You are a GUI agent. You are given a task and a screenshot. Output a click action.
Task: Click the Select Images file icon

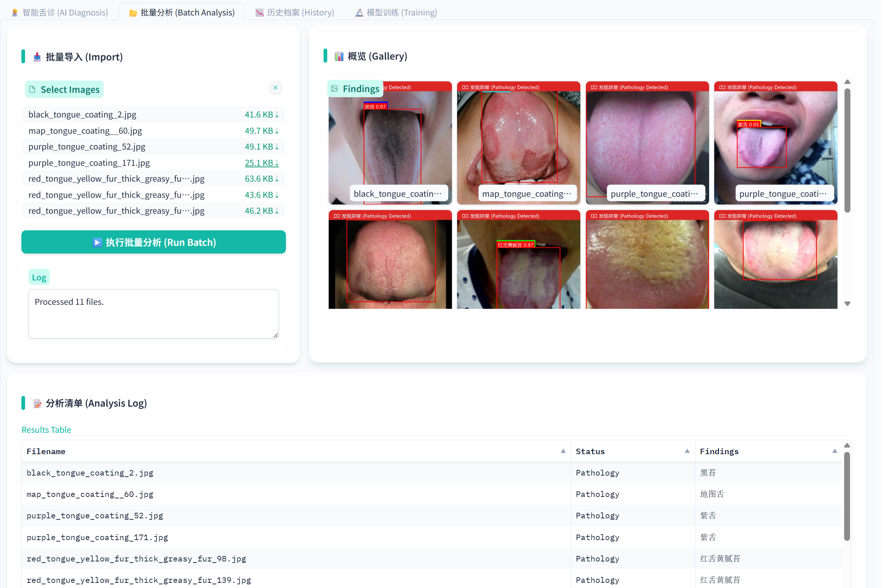point(32,90)
